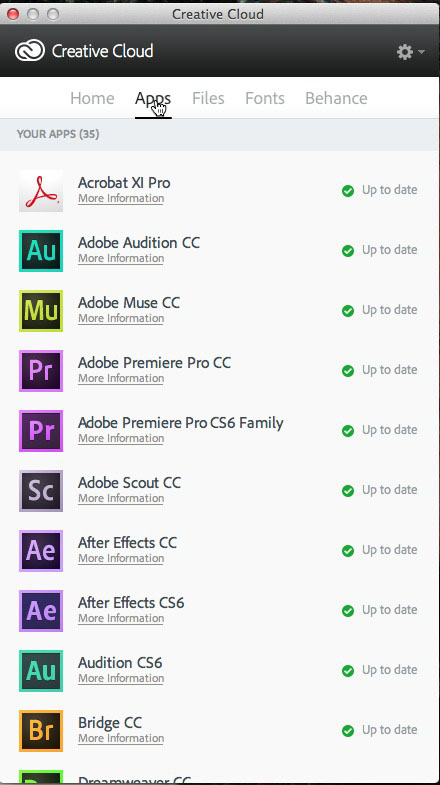The height and width of the screenshot is (785, 440).
Task: Select the After Effects CC icon
Action: click(x=41, y=551)
